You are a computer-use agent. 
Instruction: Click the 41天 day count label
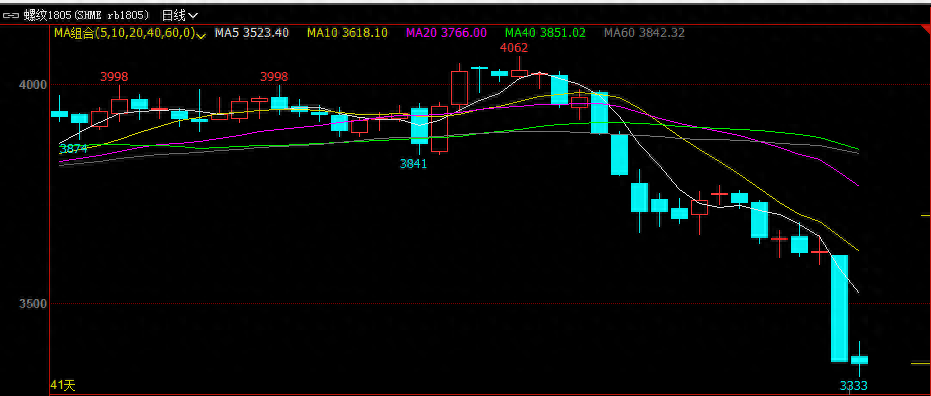63,385
